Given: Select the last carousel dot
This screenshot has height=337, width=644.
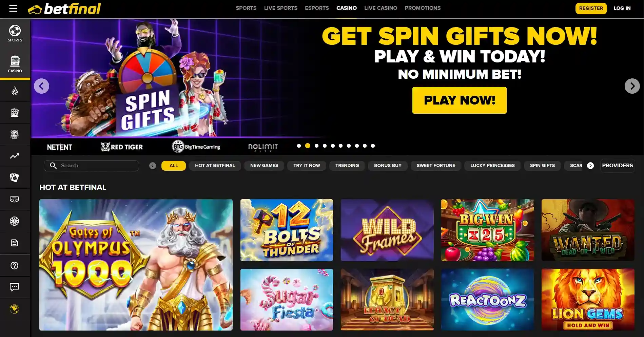Looking at the screenshot, I should click(373, 146).
